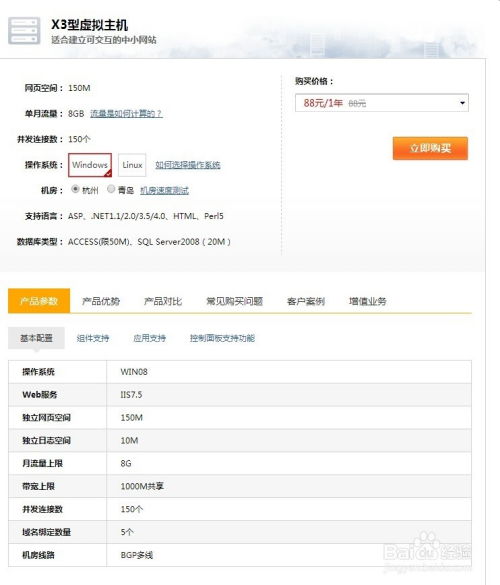Click the dropdown arrow in price selector
Viewport: 500px width, 585px height.
coord(462,103)
